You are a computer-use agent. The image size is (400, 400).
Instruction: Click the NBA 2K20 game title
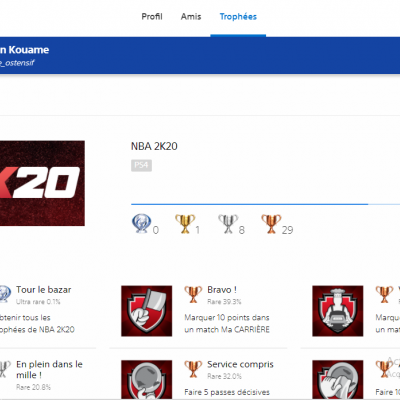pyautogui.click(x=154, y=146)
